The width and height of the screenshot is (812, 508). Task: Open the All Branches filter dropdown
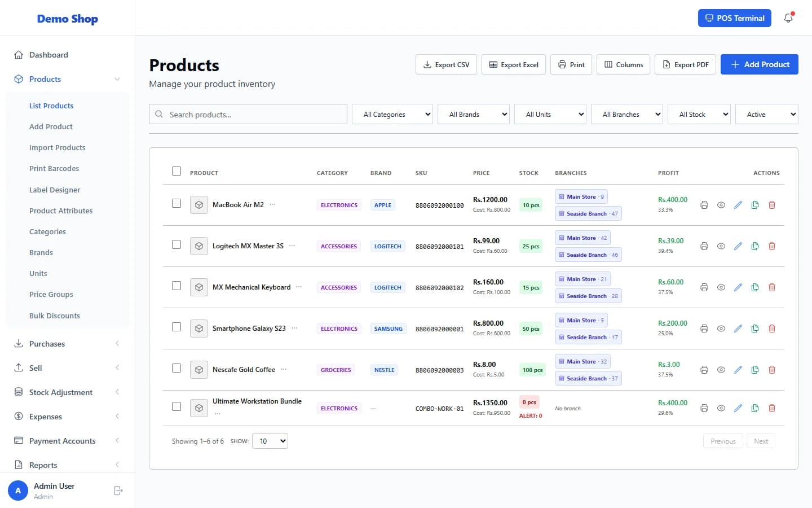(x=627, y=114)
